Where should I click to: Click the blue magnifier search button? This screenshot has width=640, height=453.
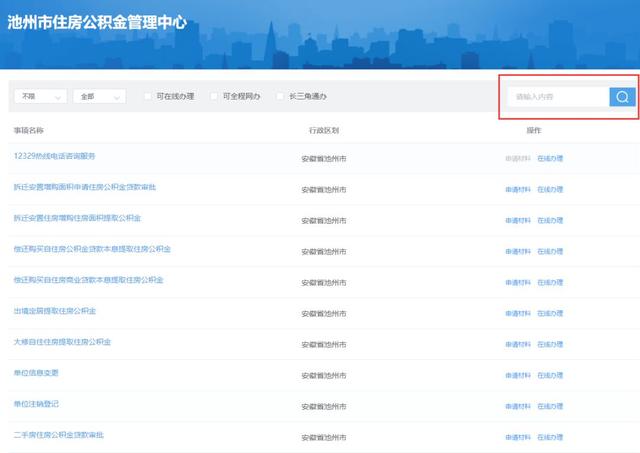(x=622, y=97)
